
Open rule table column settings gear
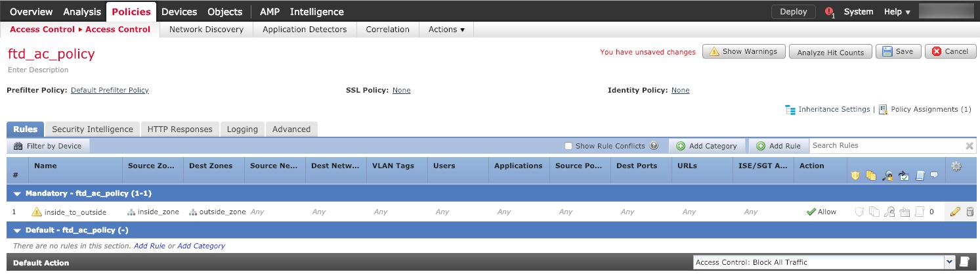pos(956,166)
